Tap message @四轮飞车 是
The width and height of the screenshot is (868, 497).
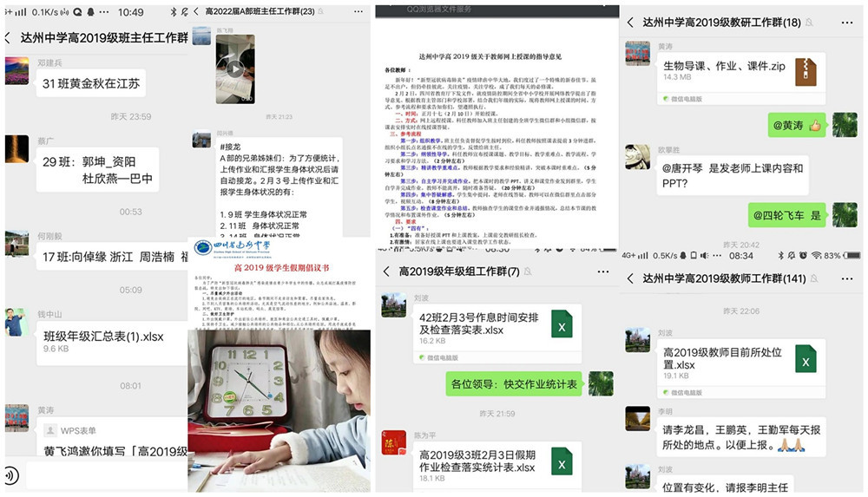(x=786, y=215)
